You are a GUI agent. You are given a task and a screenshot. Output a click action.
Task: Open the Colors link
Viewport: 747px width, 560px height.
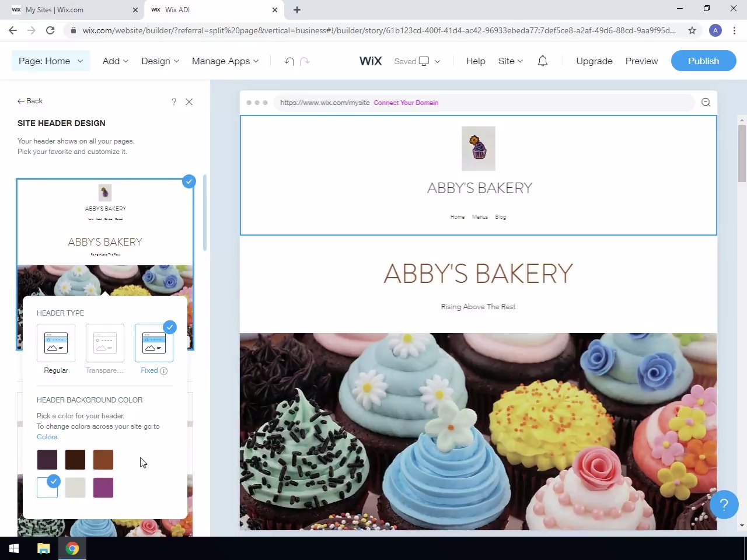(47, 437)
